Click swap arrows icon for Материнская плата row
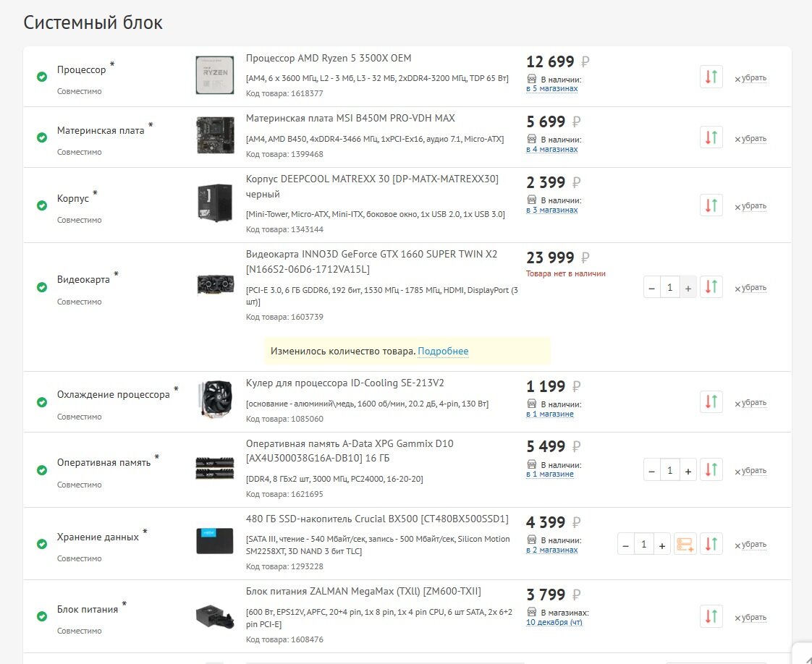The image size is (812, 664). (711, 137)
